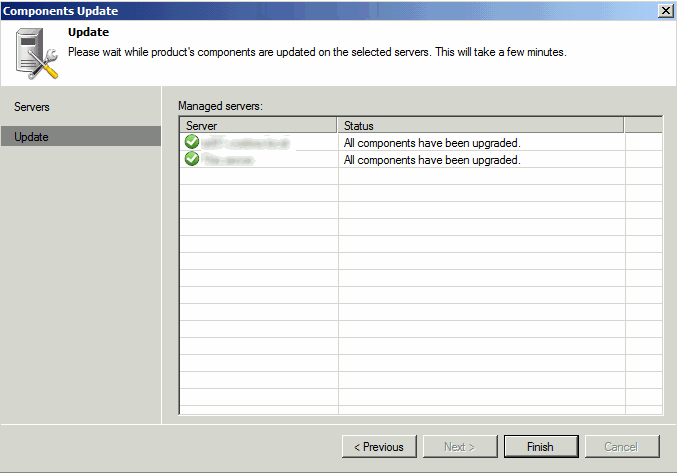Click the greyed-out Cancel button

tap(622, 446)
